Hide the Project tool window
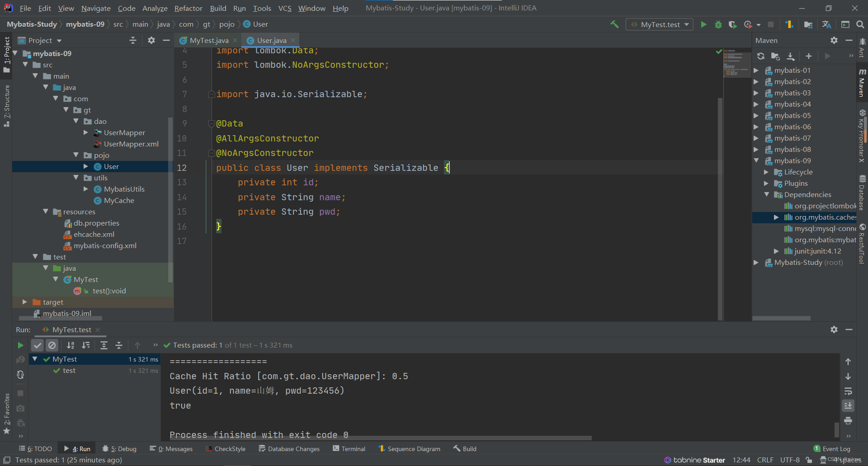 166,40
